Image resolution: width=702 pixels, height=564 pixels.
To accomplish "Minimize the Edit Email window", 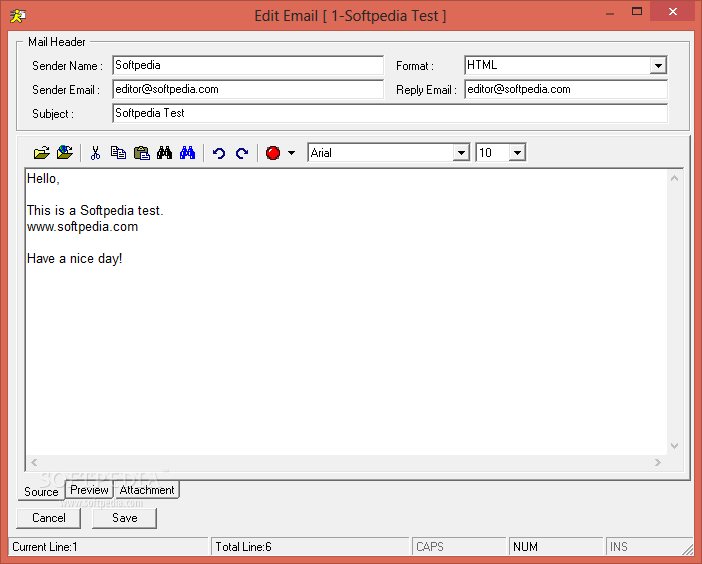I will coord(610,13).
